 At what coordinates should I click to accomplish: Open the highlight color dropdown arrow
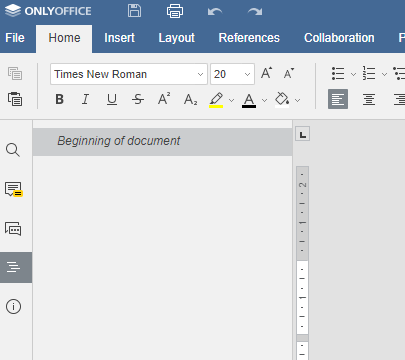pyautogui.click(x=231, y=100)
